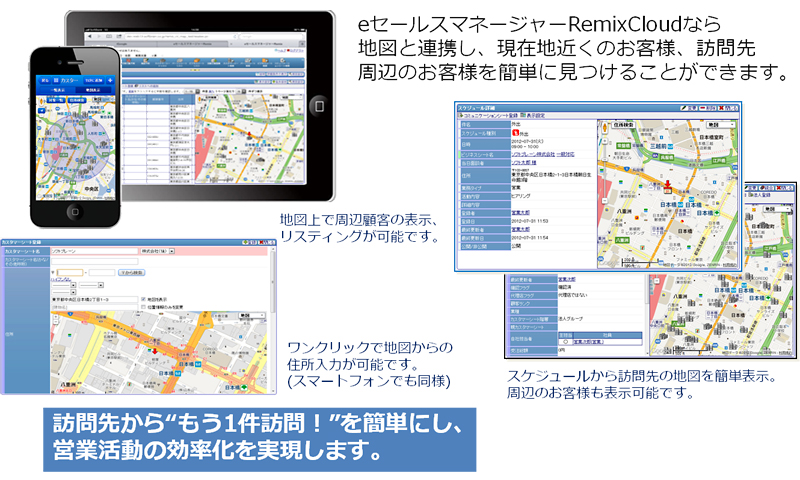Click the second postal code input field
The image size is (800, 480).
pyautogui.click(x=102, y=272)
